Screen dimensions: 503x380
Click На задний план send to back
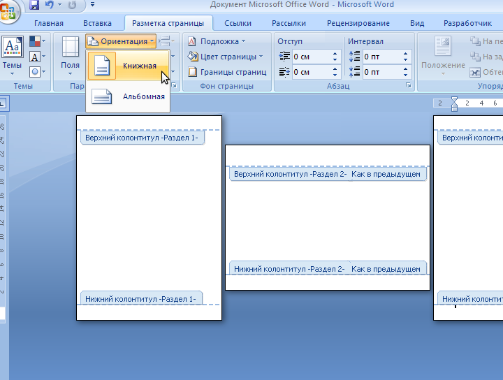(486, 57)
